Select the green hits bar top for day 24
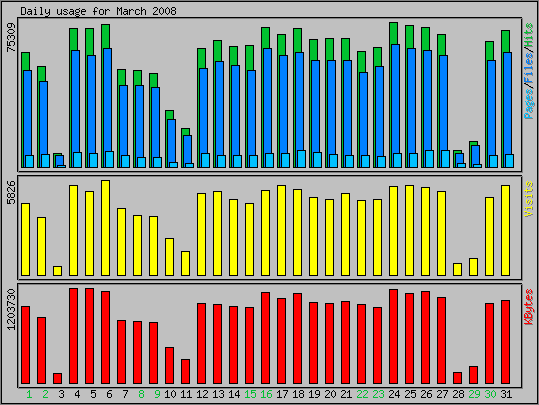Image resolution: width=539 pixels, height=405 pixels. pyautogui.click(x=393, y=33)
